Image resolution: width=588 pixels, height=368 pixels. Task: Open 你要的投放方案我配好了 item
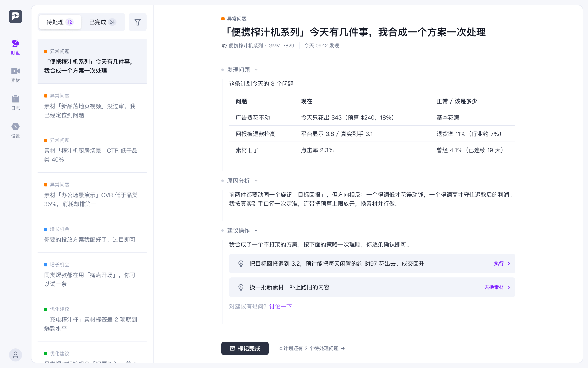[92, 235]
